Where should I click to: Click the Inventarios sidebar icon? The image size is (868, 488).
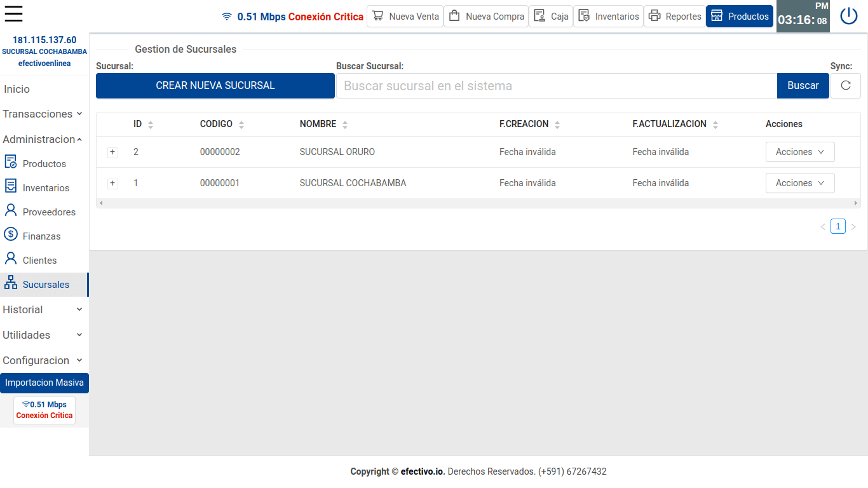pyautogui.click(x=10, y=186)
